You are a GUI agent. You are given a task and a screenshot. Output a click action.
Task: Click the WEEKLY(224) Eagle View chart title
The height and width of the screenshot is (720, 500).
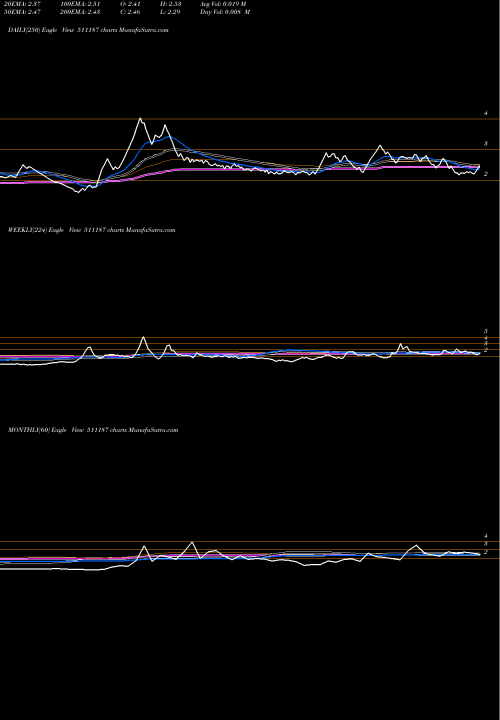click(91, 230)
